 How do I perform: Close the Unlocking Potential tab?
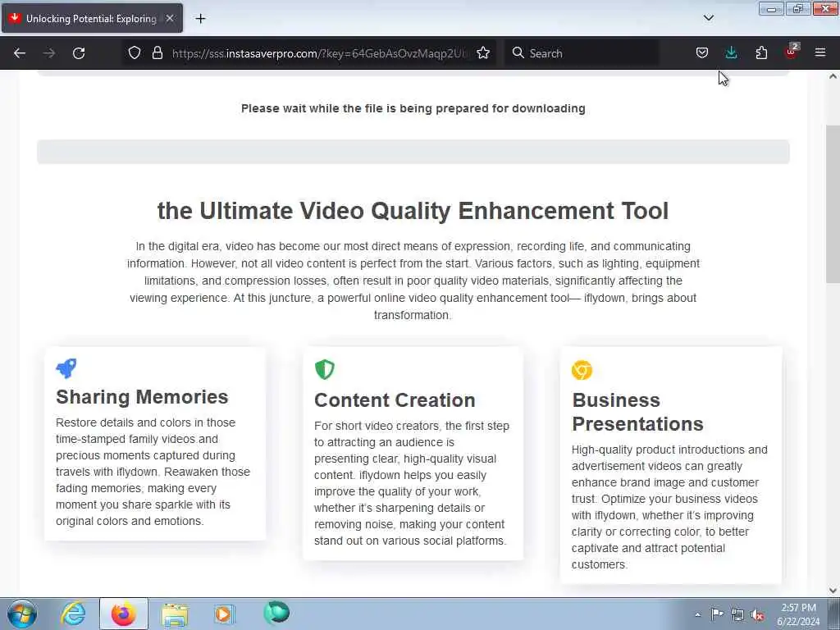click(x=170, y=19)
